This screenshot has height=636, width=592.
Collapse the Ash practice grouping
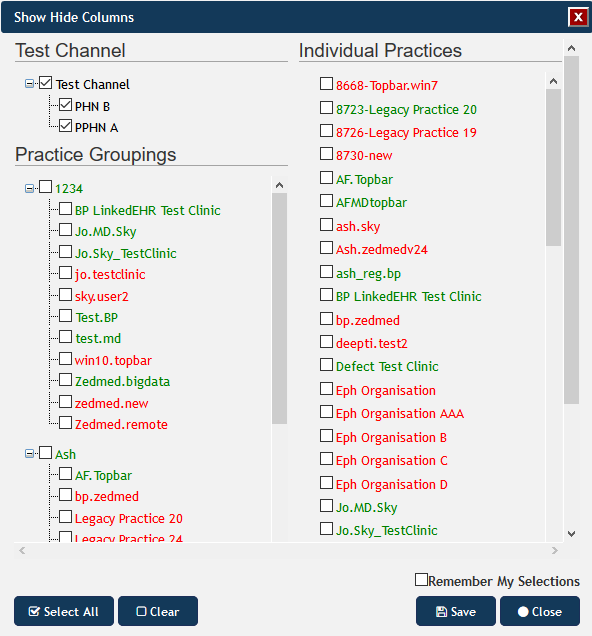click(29, 453)
